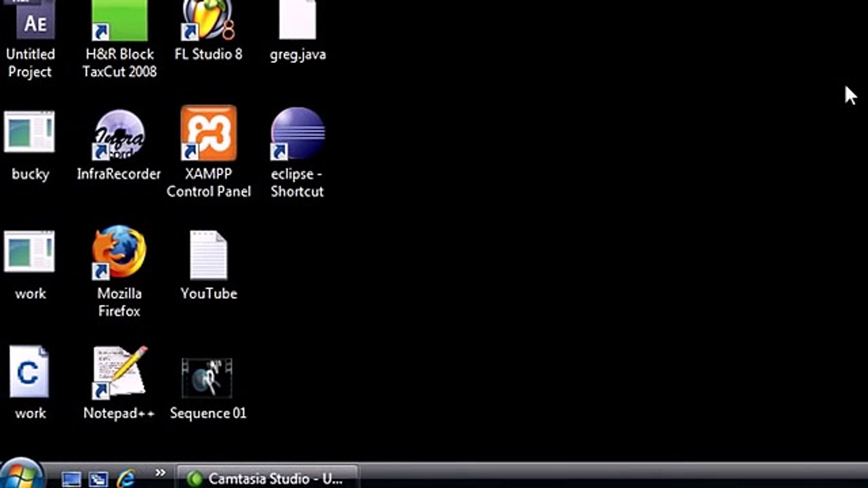The image size is (868, 488).
Task: Click the second Quick Launch toolbar icon
Action: point(97,478)
